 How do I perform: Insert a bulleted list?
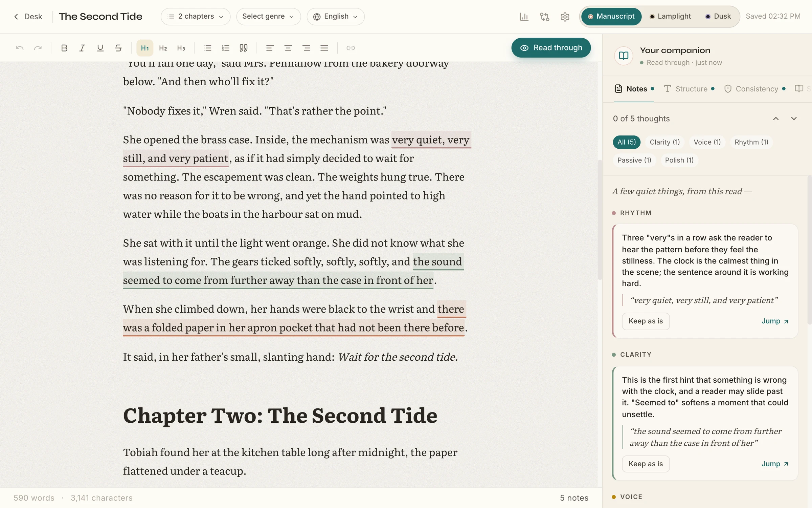coord(207,48)
